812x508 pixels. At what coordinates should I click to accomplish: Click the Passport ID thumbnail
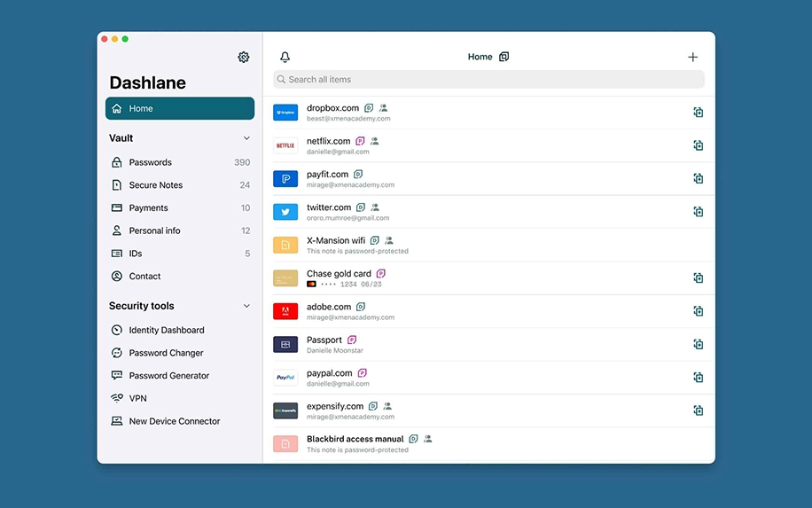coord(285,344)
